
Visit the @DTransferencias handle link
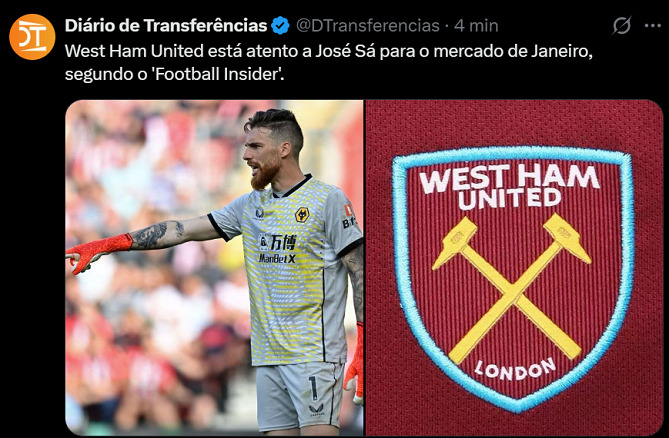pyautogui.click(x=368, y=26)
